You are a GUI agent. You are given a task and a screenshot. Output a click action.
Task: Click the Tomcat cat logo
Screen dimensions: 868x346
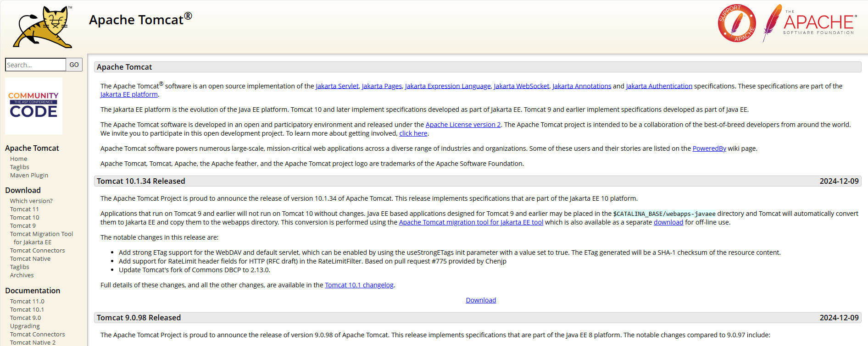[43, 27]
